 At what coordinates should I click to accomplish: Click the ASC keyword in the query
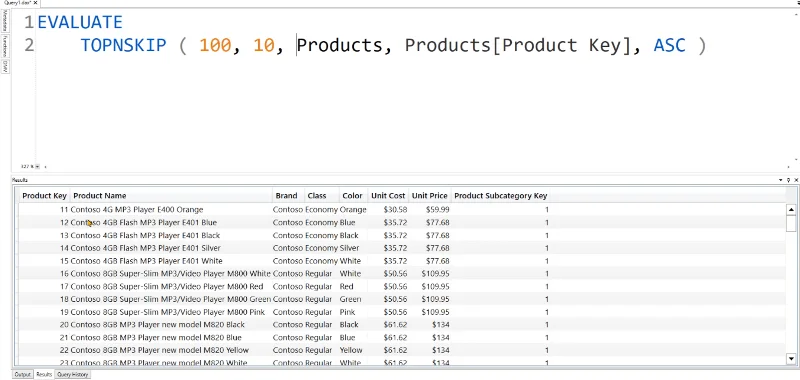[x=669, y=45]
